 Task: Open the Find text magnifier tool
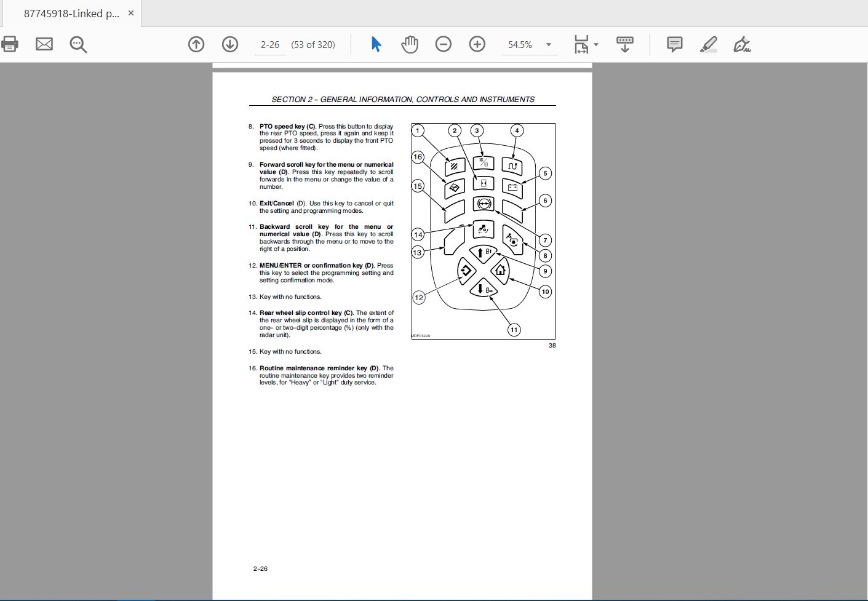(78, 44)
